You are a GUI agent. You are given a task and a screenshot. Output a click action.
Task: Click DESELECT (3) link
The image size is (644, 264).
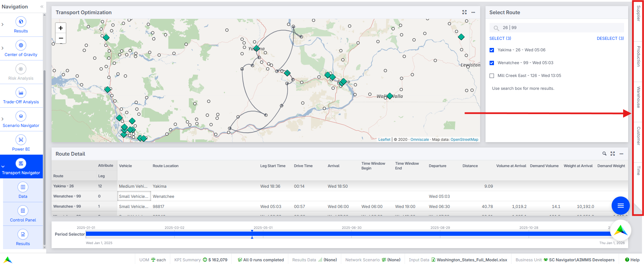coord(610,38)
